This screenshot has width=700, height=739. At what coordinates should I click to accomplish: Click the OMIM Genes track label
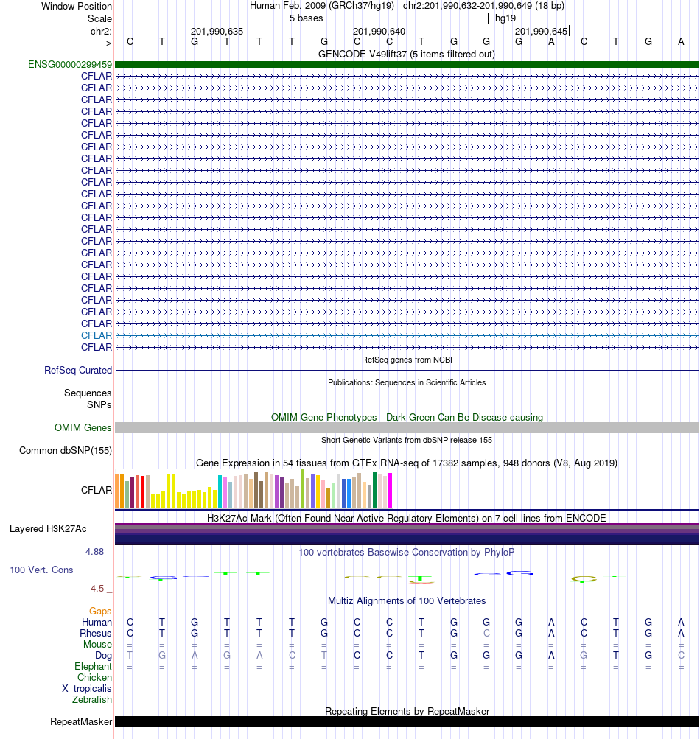click(83, 427)
